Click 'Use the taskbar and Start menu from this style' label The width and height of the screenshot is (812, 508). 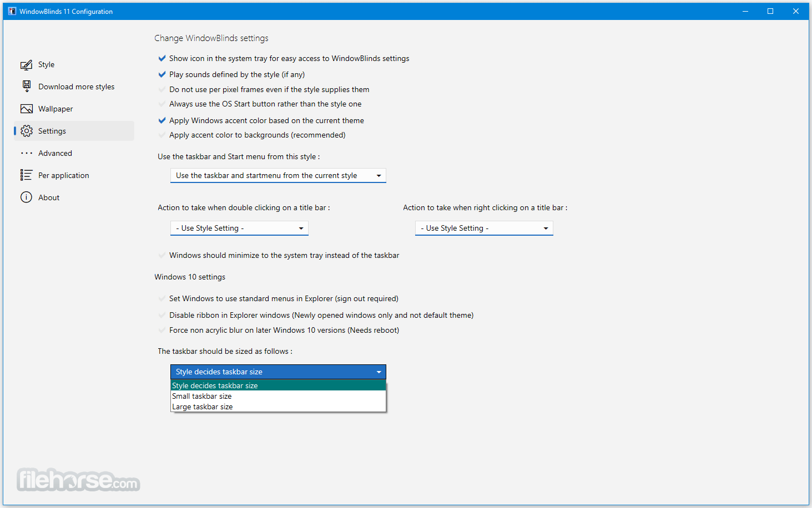point(239,156)
